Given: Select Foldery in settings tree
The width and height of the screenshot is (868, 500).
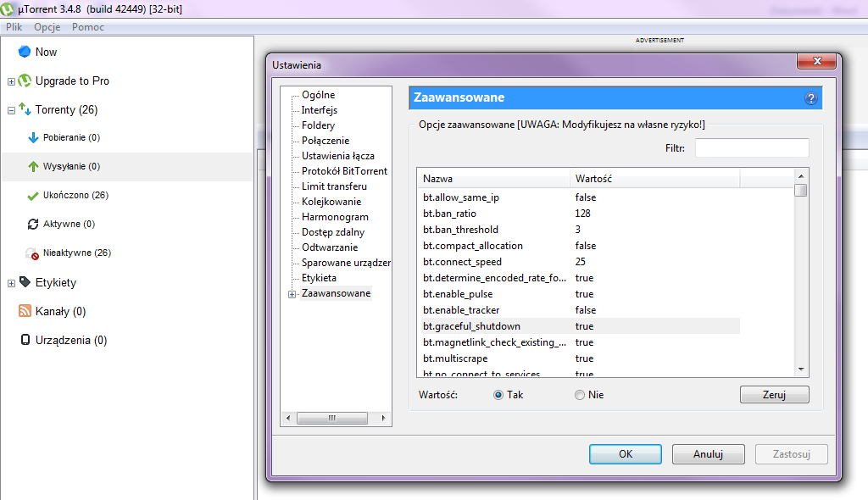Looking at the screenshot, I should tap(319, 125).
